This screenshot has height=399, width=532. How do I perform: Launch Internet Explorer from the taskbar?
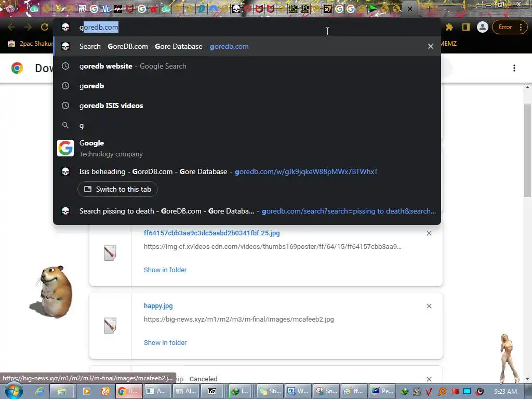click(39, 391)
